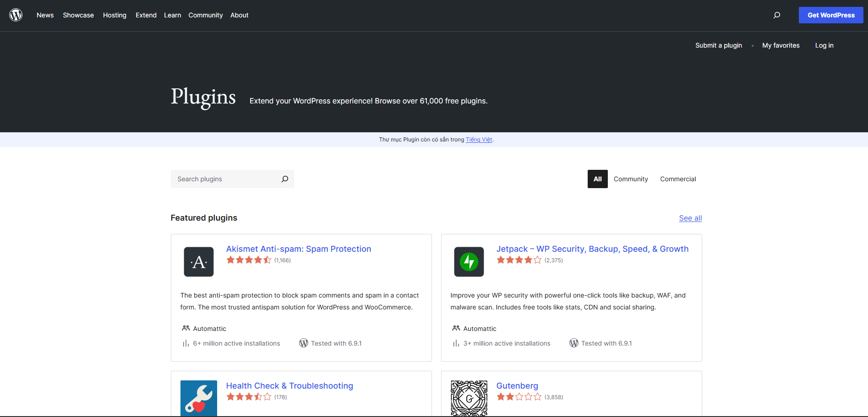Viewport: 868px width, 417px height.
Task: Click the Akismet star rating
Action: [249, 260]
